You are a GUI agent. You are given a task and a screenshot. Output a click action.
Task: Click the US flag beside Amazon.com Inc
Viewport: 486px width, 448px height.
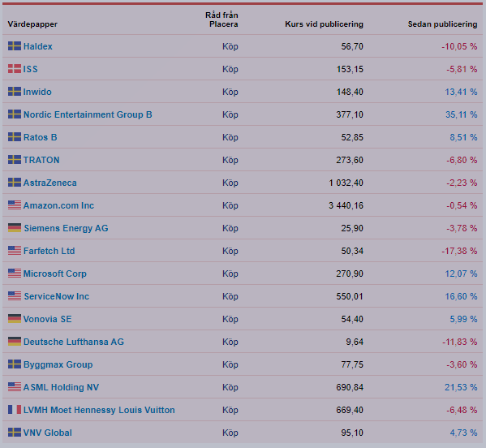pos(15,205)
